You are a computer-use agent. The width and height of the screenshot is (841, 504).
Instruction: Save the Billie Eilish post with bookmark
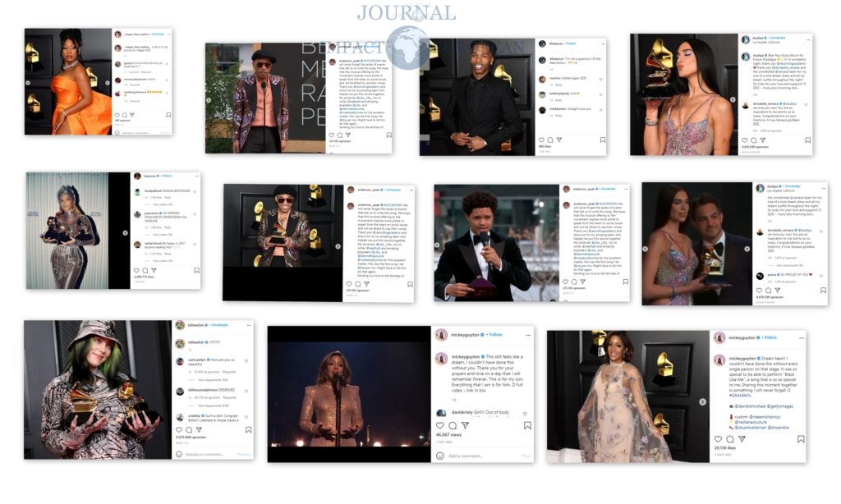(248, 428)
